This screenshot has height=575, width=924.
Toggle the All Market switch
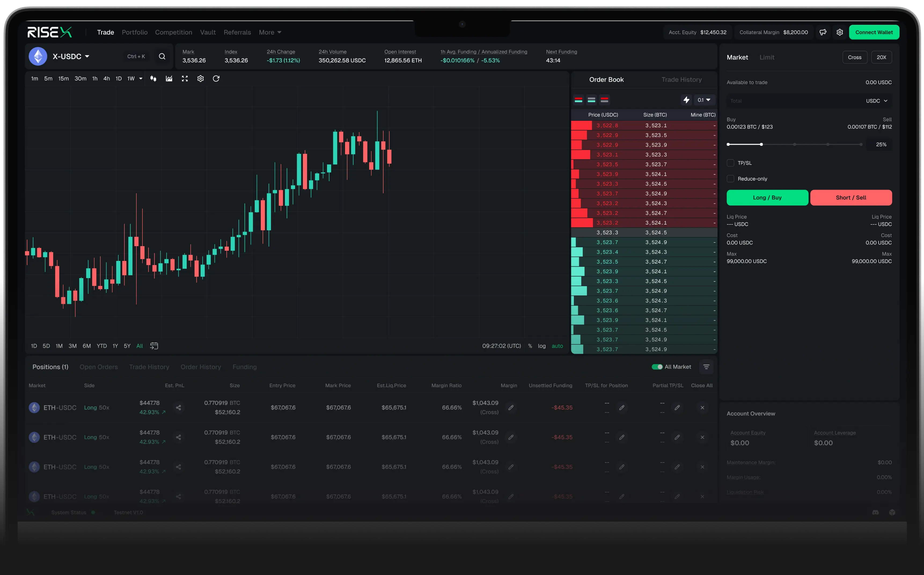[x=658, y=367]
